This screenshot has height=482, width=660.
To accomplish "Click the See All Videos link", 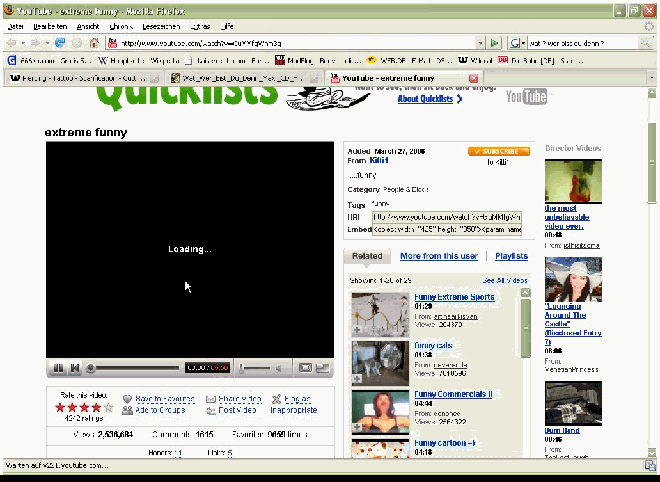I will pos(505,280).
